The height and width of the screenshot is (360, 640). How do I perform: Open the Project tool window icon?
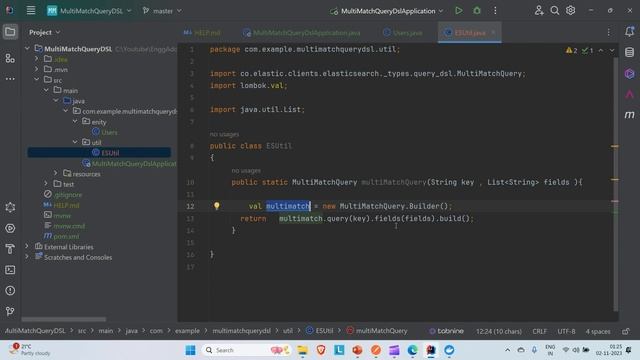coord(10,32)
